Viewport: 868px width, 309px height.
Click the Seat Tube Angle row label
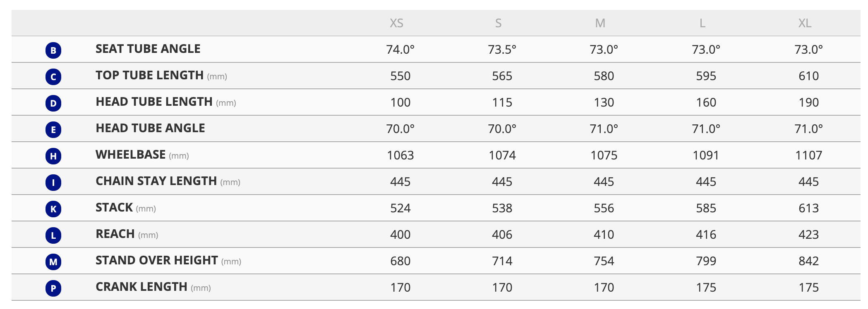tap(148, 49)
